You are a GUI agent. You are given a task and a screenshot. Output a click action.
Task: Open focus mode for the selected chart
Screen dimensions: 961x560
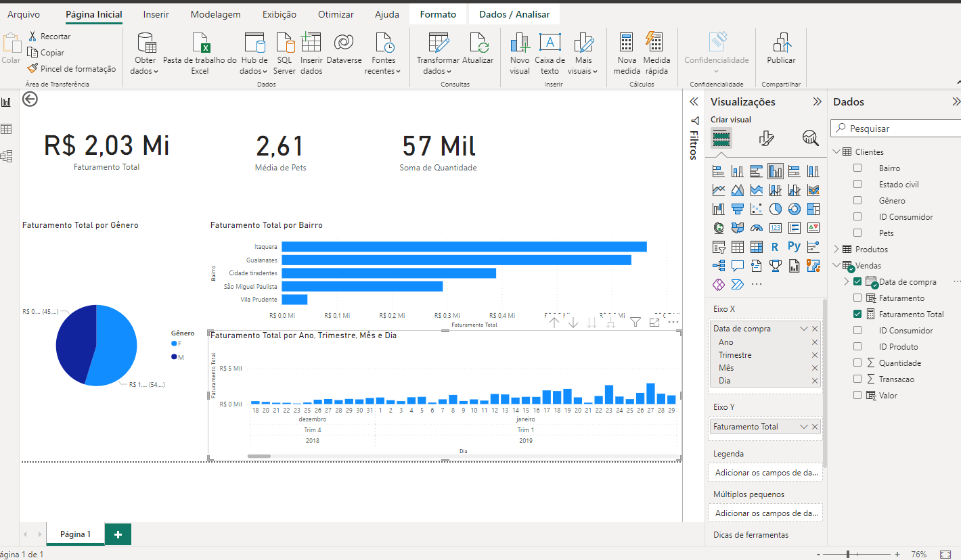[x=654, y=323]
